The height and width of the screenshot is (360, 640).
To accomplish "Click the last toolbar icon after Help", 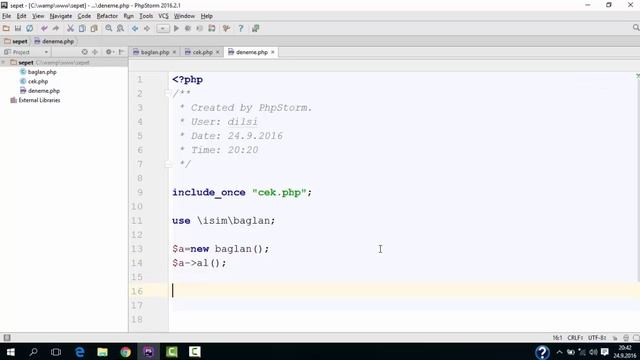I will click(x=256, y=28).
